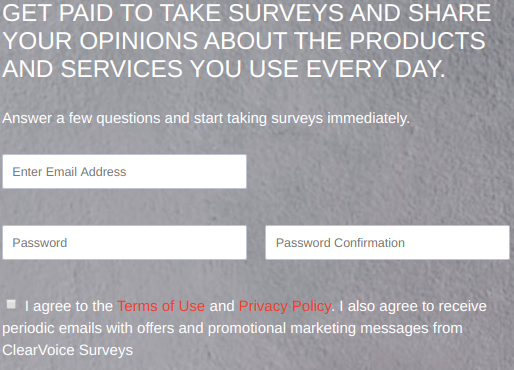Click the word 'SHARE' in the heading
Image resolution: width=514 pixels, height=370 pixels.
coord(449,13)
